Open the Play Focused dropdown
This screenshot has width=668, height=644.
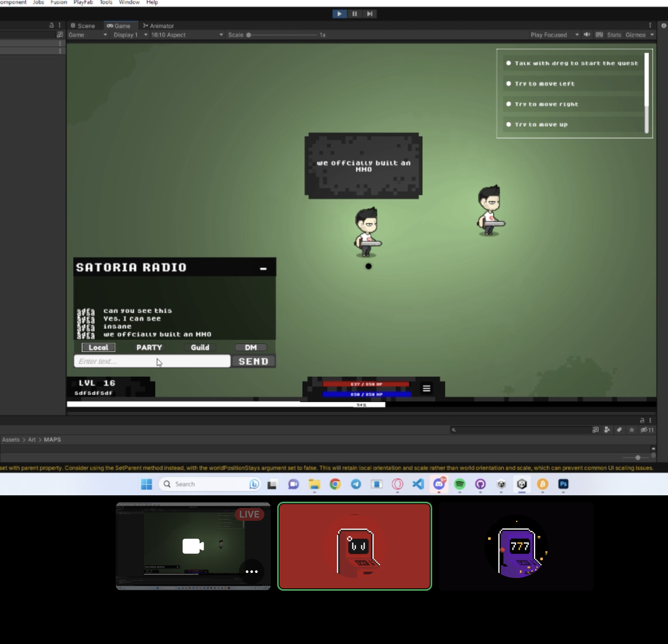554,35
